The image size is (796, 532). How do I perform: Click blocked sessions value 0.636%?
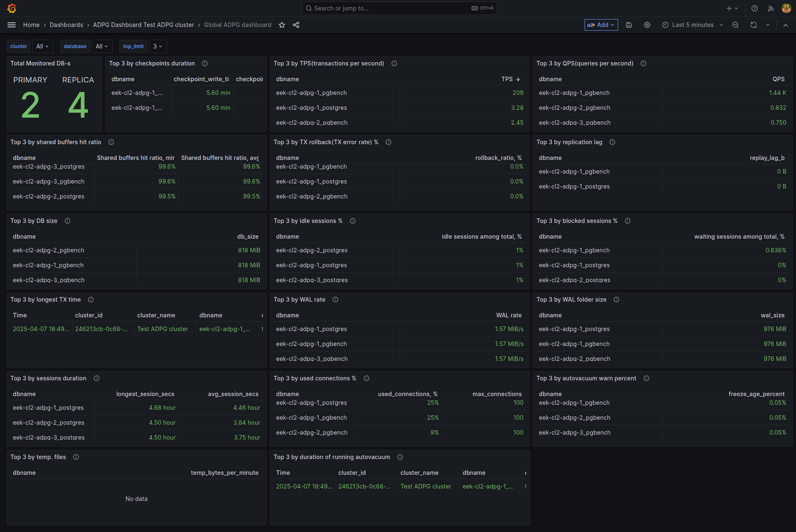pos(776,250)
